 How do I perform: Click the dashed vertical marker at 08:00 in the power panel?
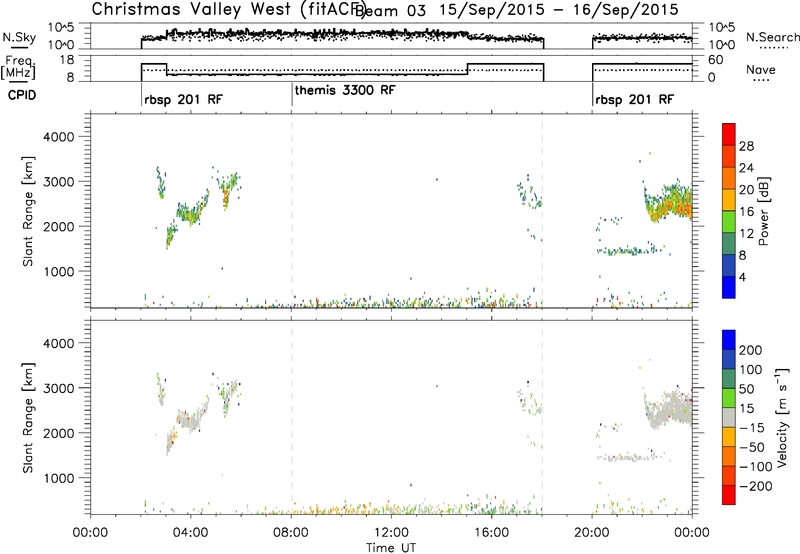point(292,211)
